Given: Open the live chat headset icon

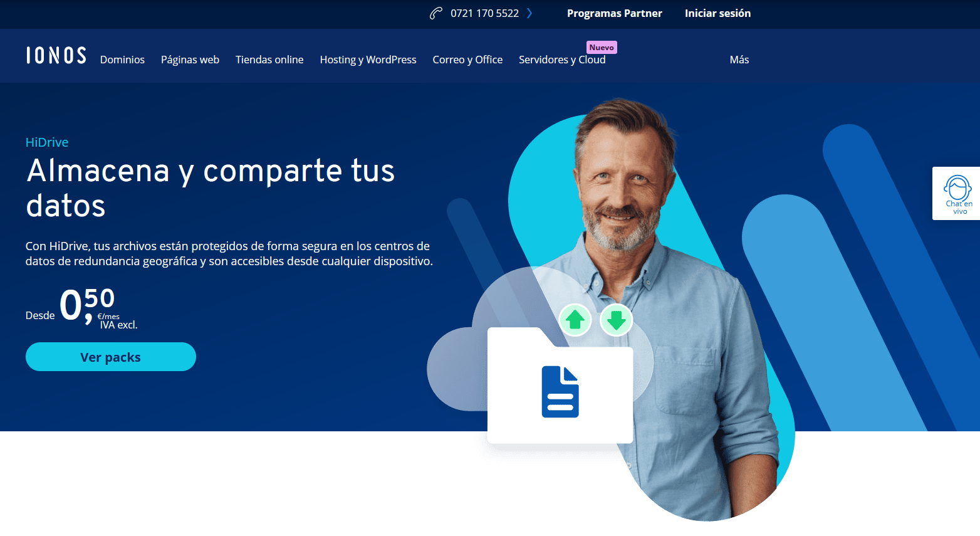Looking at the screenshot, I should (957, 188).
